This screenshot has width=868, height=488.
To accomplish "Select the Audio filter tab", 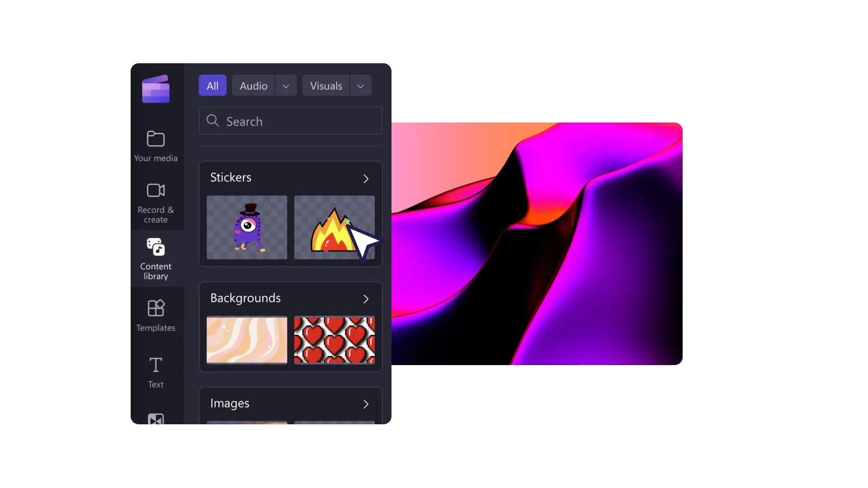I will 253,85.
